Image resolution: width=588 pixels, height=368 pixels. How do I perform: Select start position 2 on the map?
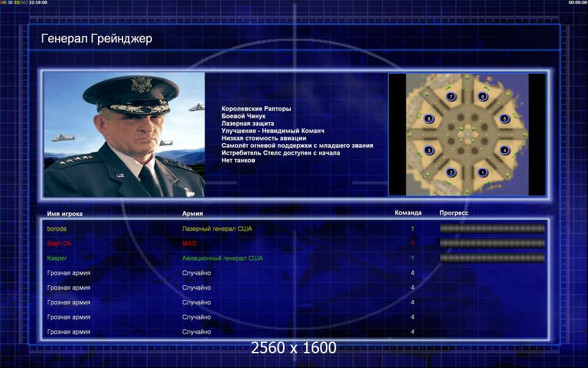coord(451,172)
